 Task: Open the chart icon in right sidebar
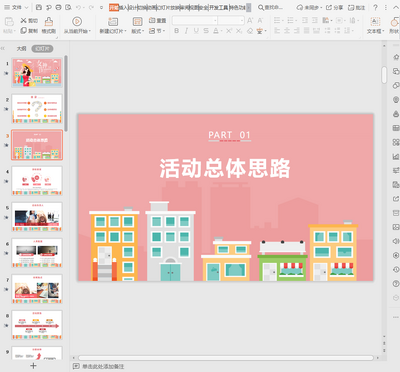396,156
